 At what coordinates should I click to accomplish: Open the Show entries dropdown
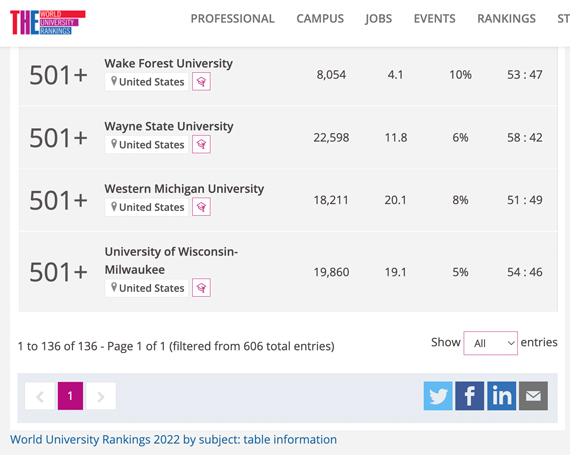point(490,343)
